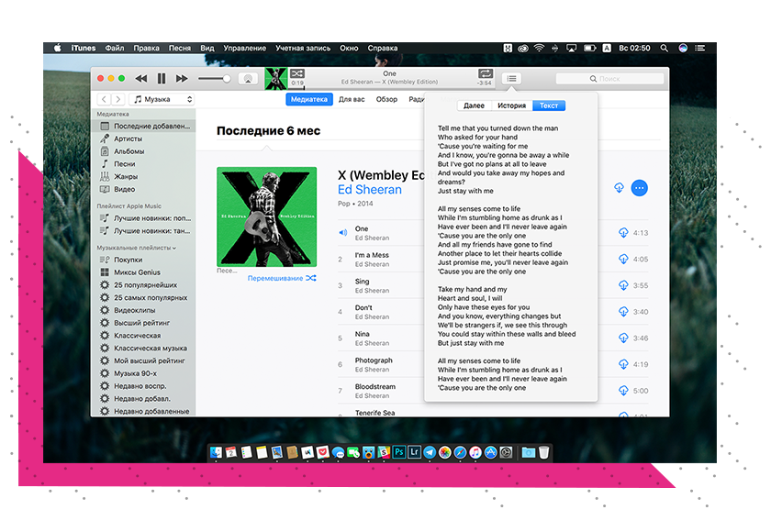Toggle shuffle in the now-playing display

(x=297, y=73)
